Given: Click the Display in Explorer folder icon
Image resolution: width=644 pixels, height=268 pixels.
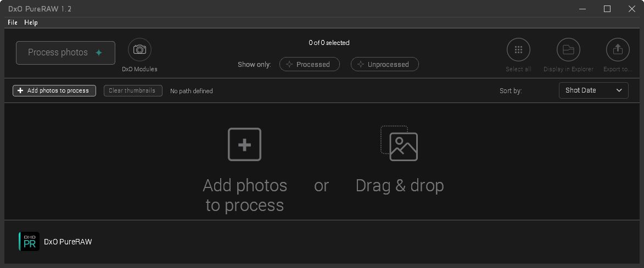Looking at the screenshot, I should pos(568,50).
